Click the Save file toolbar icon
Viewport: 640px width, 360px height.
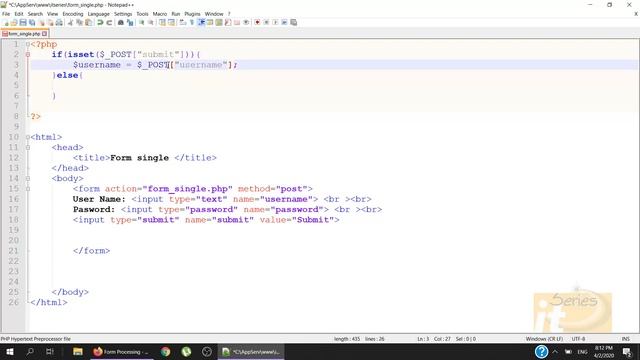pyautogui.click(x=23, y=22)
